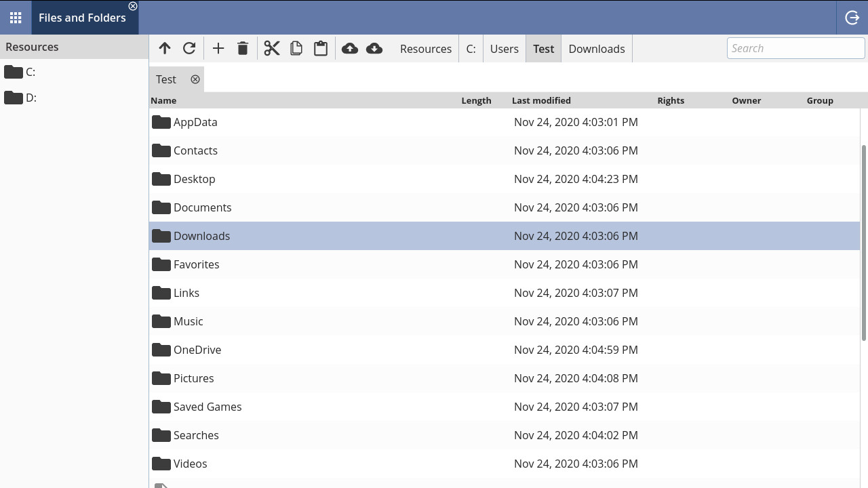Open the applications grid menu
Viewport: 868px width, 488px height.
[x=16, y=18]
